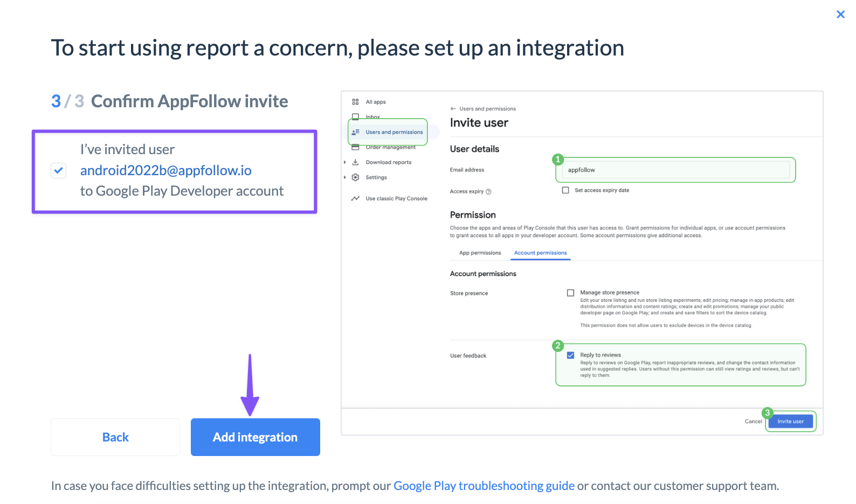Image resolution: width=856 pixels, height=504 pixels.
Task: Click the Access expiry help icon
Action: [x=488, y=191]
